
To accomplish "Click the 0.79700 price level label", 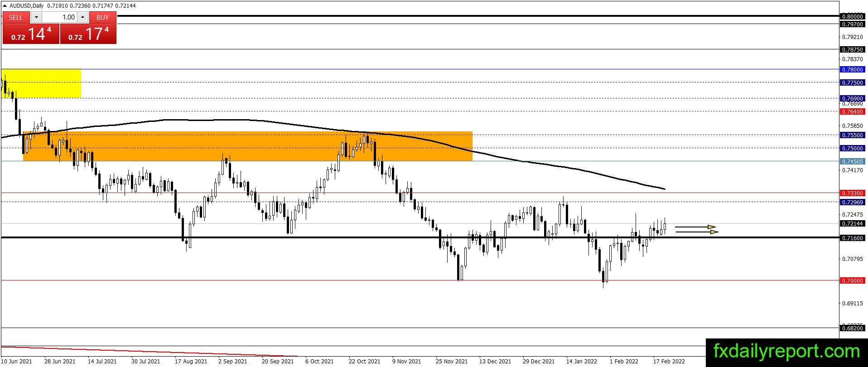I will pos(852,24).
